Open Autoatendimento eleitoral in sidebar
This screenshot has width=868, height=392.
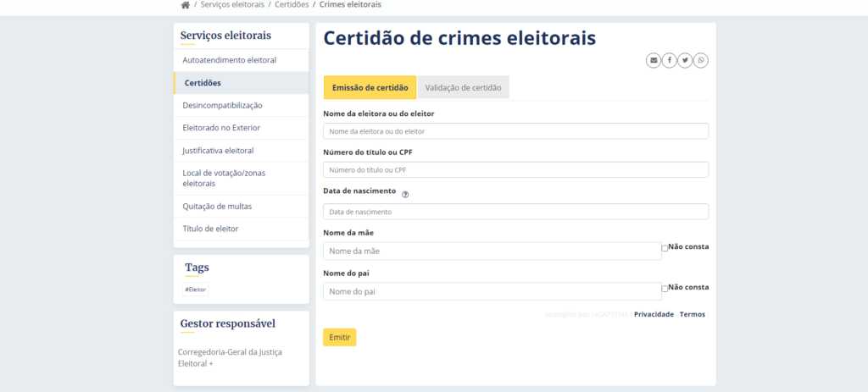(229, 60)
